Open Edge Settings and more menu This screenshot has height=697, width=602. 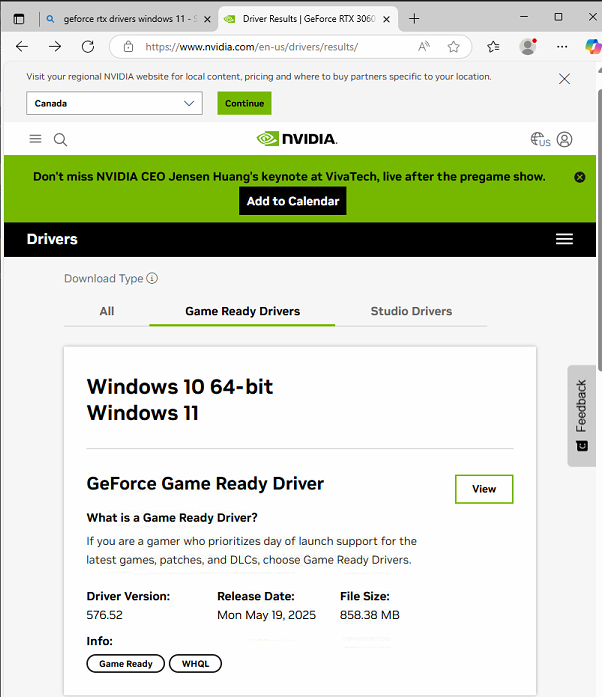coord(562,46)
